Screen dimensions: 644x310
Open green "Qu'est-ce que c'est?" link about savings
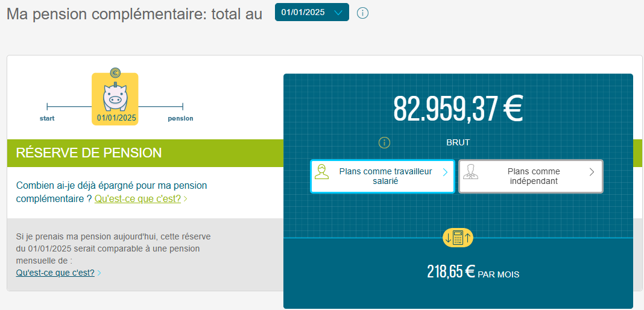click(137, 198)
